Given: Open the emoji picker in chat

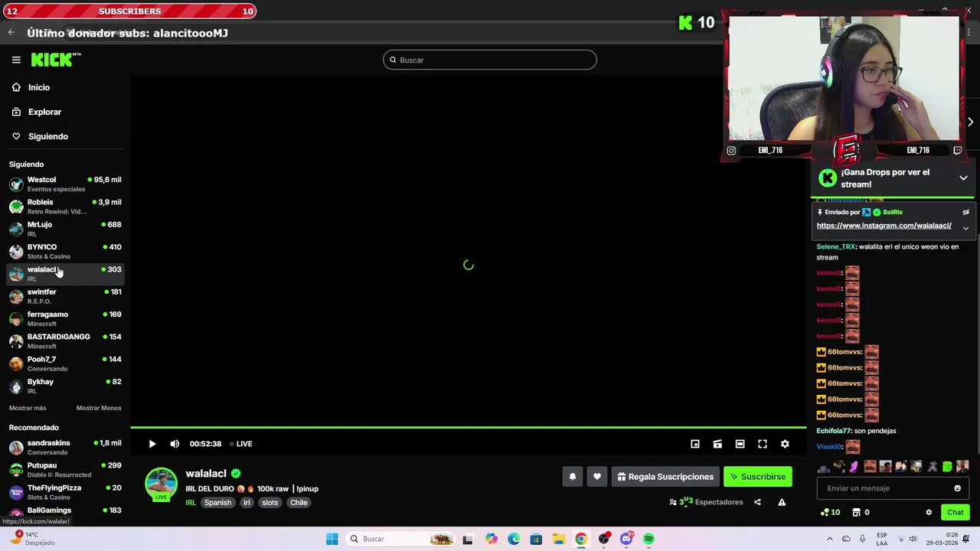Looking at the screenshot, I should tap(957, 488).
